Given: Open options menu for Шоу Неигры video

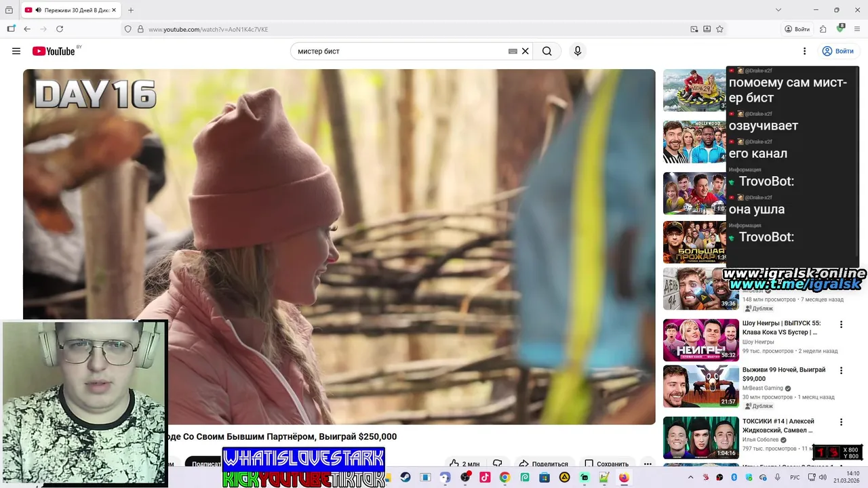Looking at the screenshot, I should pyautogui.click(x=841, y=325).
